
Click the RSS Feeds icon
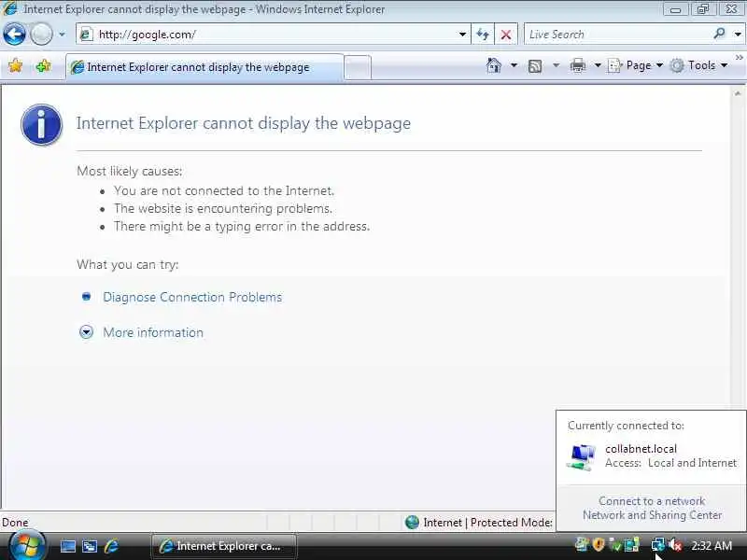pos(535,65)
